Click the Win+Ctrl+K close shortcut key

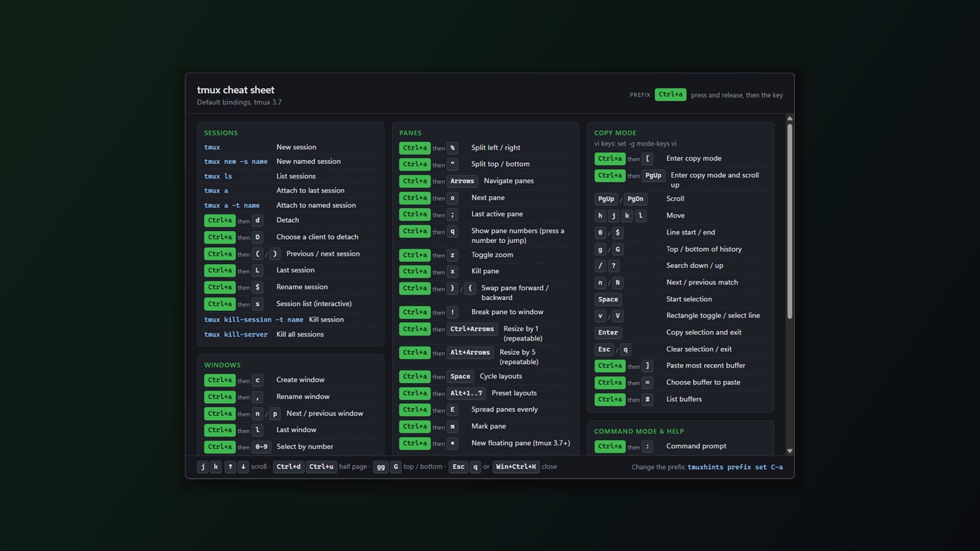click(516, 467)
